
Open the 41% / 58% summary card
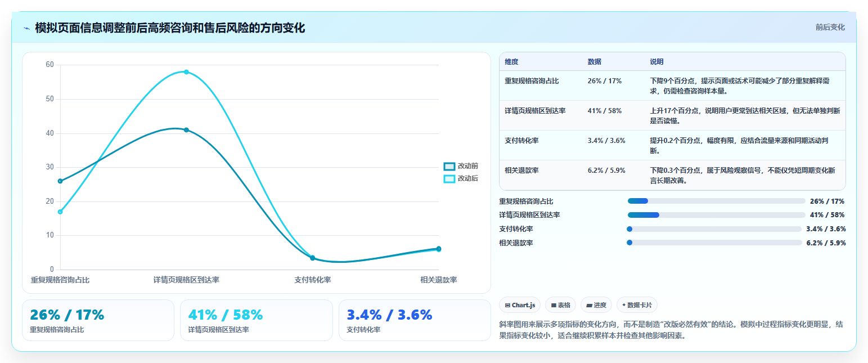[x=257, y=320]
